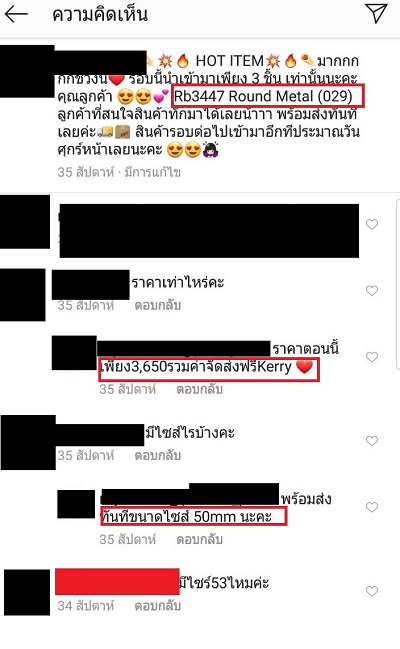
Task: Open the paper plane share icon
Action: (x=376, y=13)
